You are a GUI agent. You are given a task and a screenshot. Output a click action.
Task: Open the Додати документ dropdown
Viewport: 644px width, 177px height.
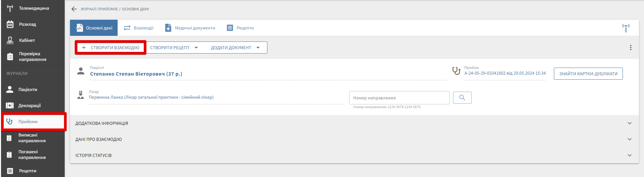[x=235, y=48]
